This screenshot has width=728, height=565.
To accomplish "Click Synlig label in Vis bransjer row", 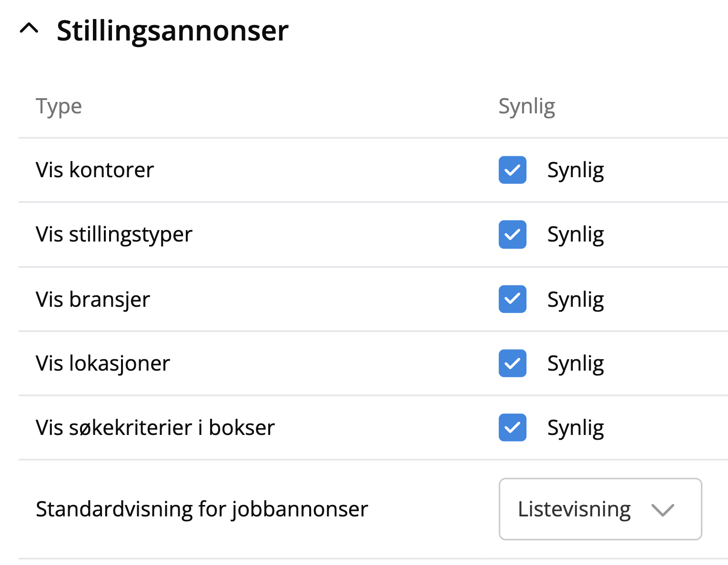I will point(576,300).
